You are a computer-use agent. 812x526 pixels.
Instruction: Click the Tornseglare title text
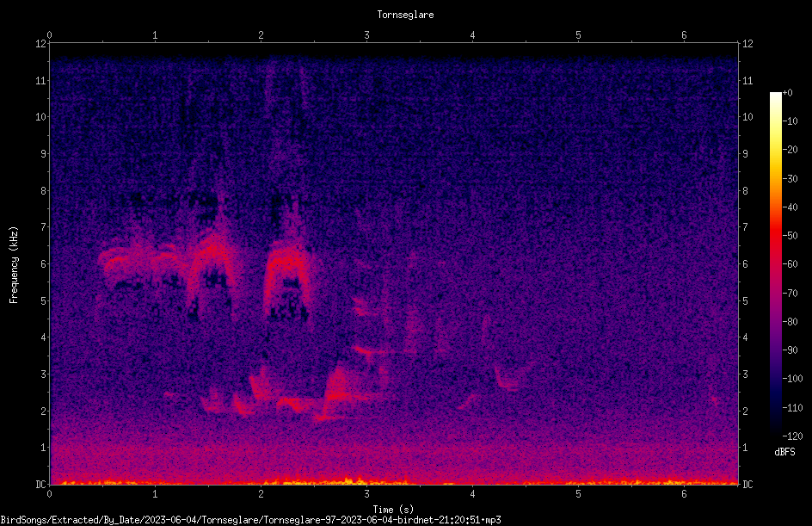pyautogui.click(x=405, y=15)
